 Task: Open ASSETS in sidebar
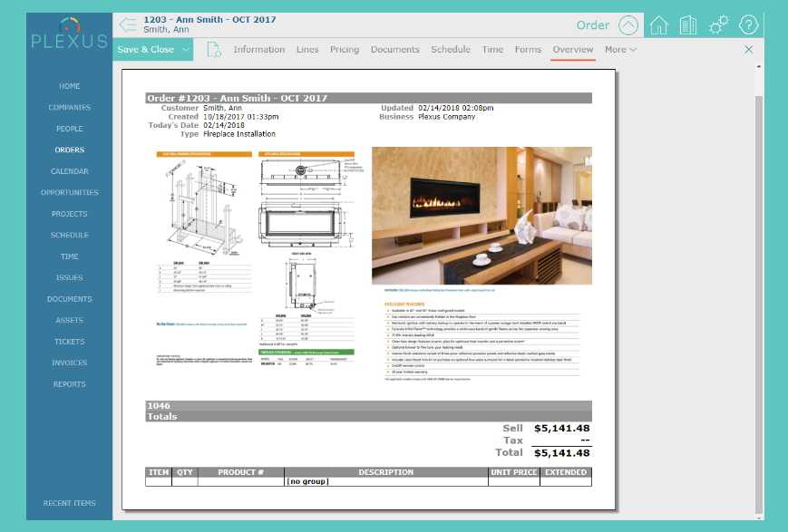pyautogui.click(x=69, y=320)
